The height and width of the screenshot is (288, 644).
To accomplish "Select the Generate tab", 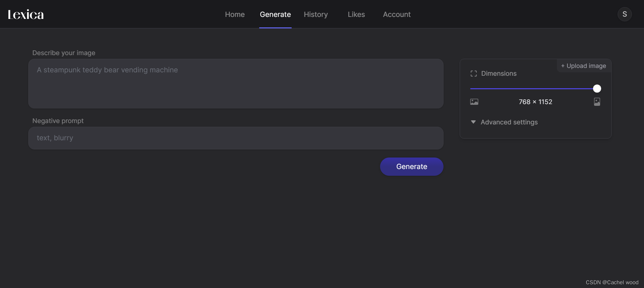I will pyautogui.click(x=275, y=15).
